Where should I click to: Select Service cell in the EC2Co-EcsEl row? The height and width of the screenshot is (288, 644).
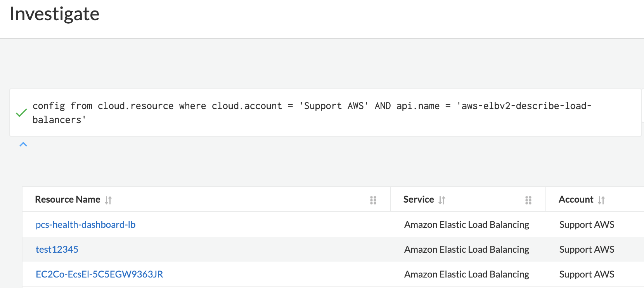click(x=466, y=274)
